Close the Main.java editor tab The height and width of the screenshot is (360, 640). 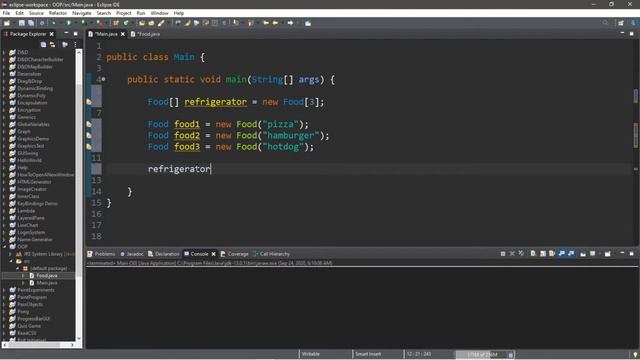pyautogui.click(x=122, y=34)
